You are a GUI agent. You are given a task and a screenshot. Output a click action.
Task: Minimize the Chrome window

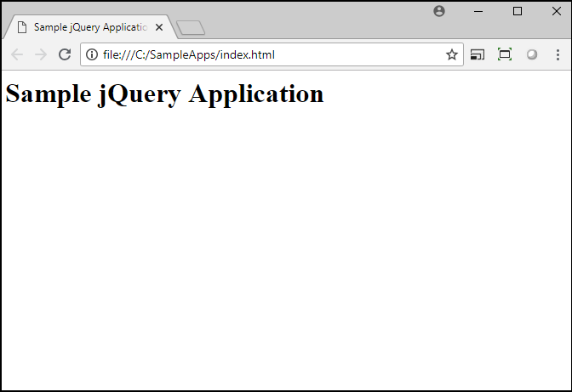point(478,11)
